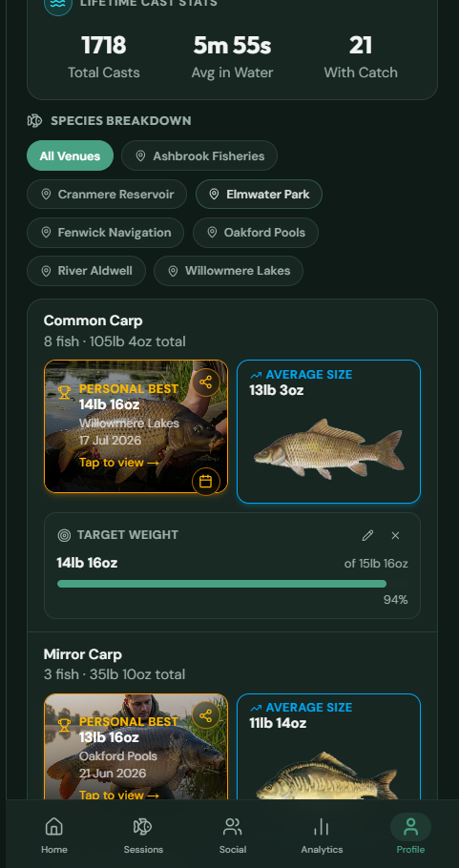The width and height of the screenshot is (459, 868).
Task: Open calendar icon on Common Carp photo
Action: (206, 482)
